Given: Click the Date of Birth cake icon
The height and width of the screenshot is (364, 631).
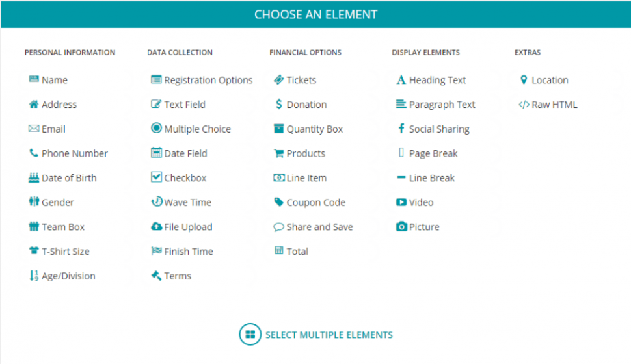Looking at the screenshot, I should 34,178.
